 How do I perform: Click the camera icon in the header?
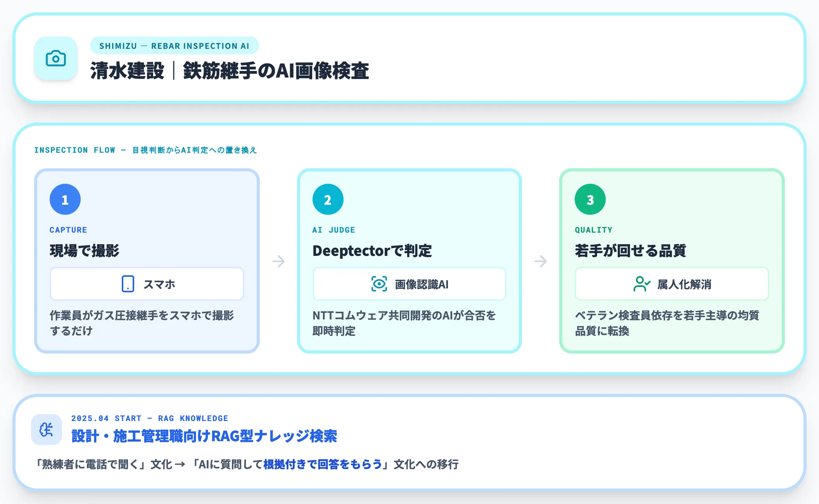click(x=56, y=59)
